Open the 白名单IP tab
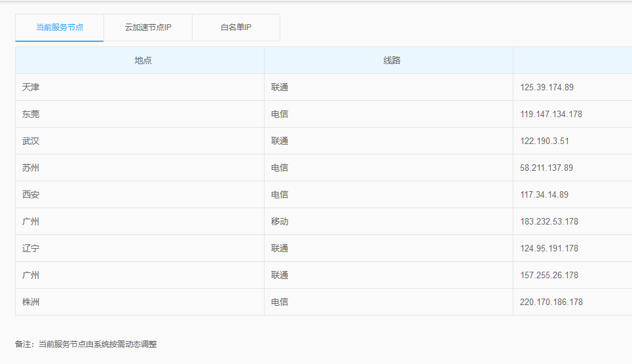 tap(236, 28)
